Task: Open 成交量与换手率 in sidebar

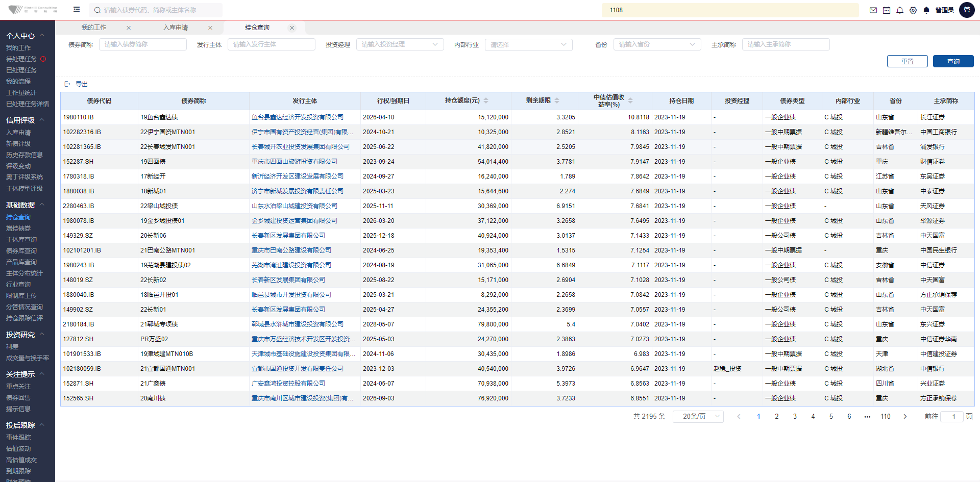Action: click(x=28, y=358)
